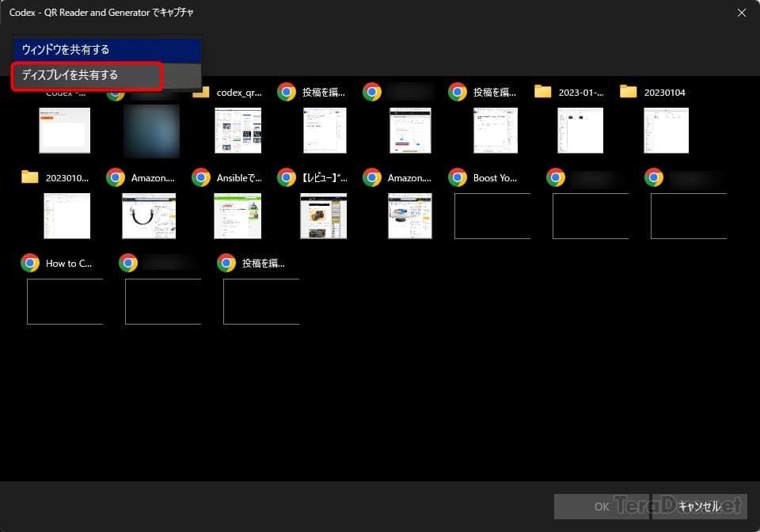The width and height of the screenshot is (760, 532).
Task: Select the empty 'Boost Yo...' window preview
Action: coord(492,216)
